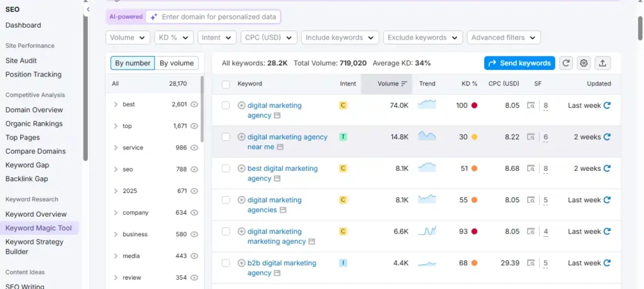644x289 pixels.
Task: Expand the 'service' keyword group
Action: (x=116, y=148)
